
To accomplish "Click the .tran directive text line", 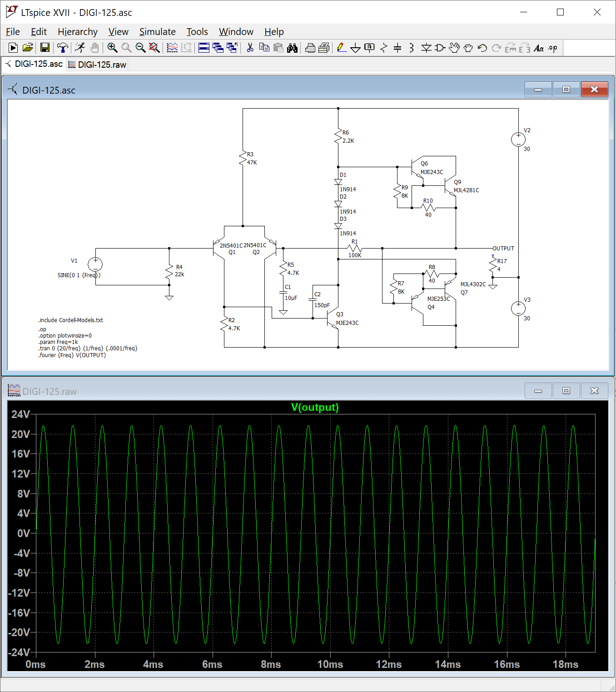I will coord(88,348).
